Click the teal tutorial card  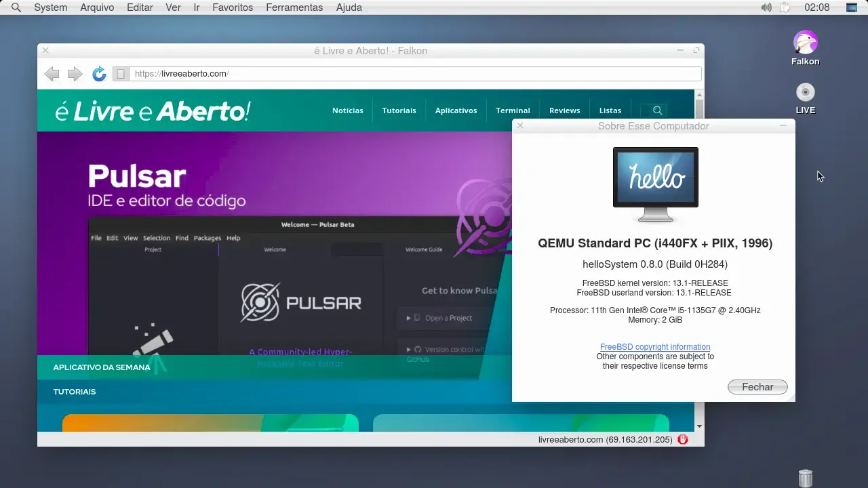521,423
